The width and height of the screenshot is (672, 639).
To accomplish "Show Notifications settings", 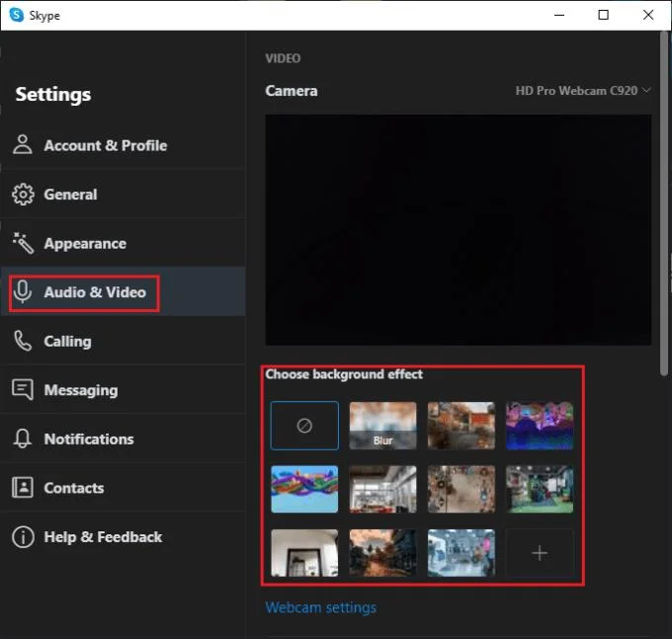I will 123,439.
